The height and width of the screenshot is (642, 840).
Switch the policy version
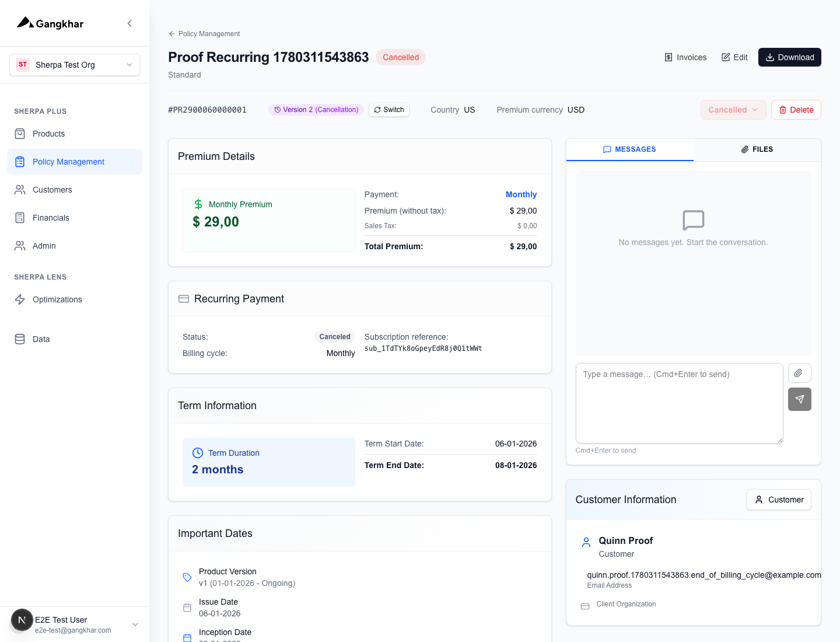tap(389, 110)
